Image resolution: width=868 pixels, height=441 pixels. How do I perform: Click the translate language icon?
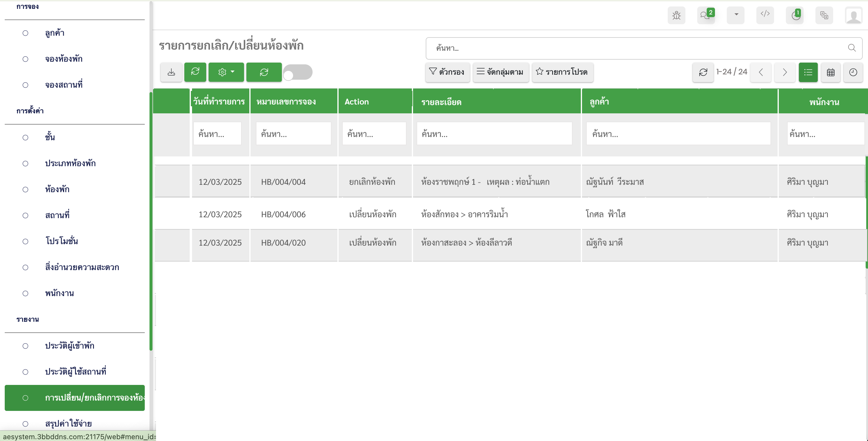824,15
